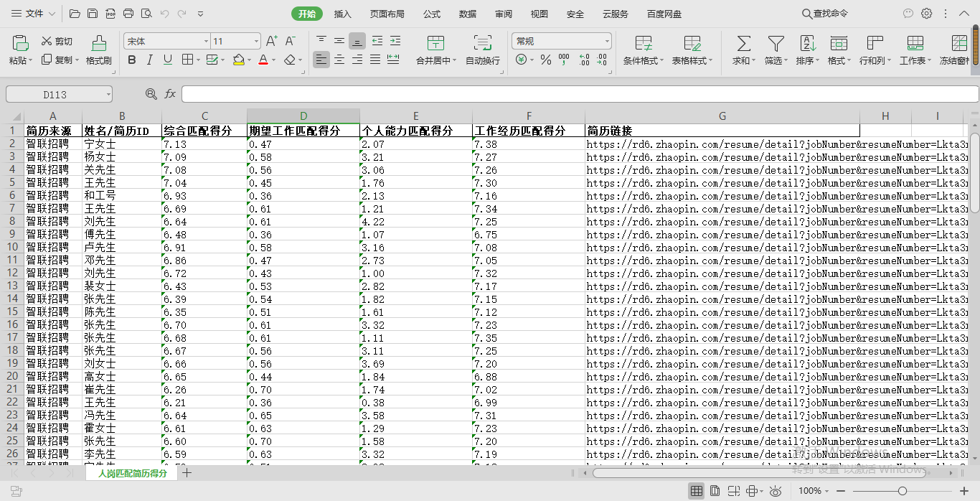
Task: Expand the Name Box dropdown D113
Action: [108, 94]
